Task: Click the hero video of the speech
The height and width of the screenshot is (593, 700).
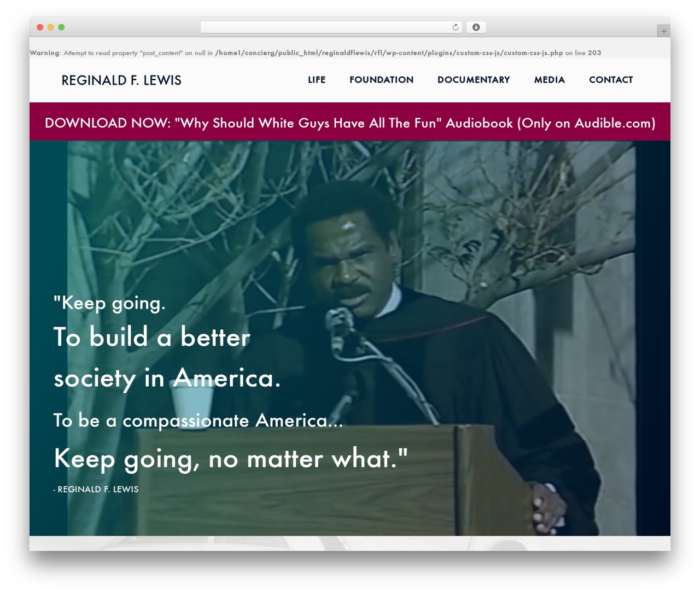Action: pyautogui.click(x=350, y=338)
